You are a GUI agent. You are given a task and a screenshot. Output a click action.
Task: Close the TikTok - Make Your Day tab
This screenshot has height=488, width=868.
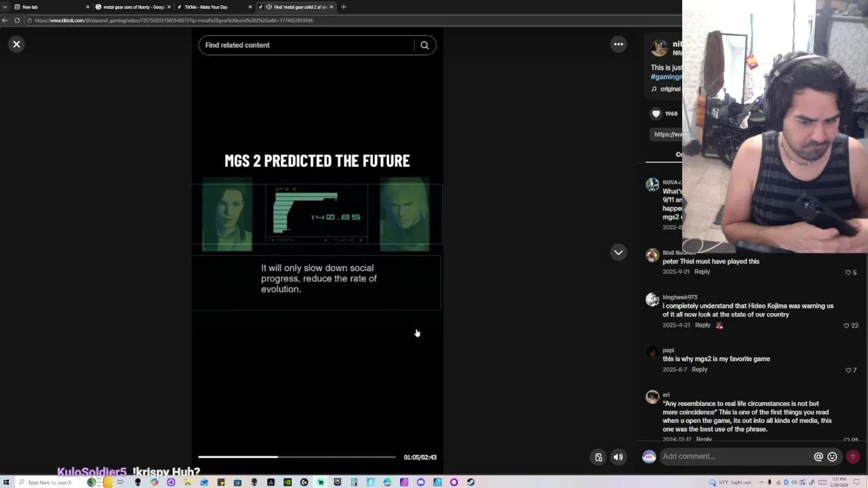point(250,7)
